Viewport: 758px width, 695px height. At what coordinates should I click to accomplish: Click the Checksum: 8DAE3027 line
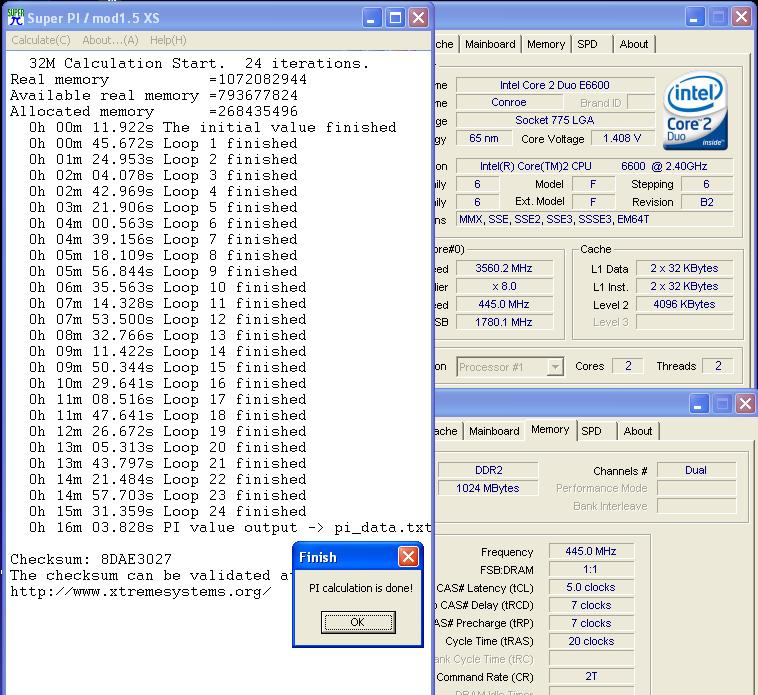point(91,559)
